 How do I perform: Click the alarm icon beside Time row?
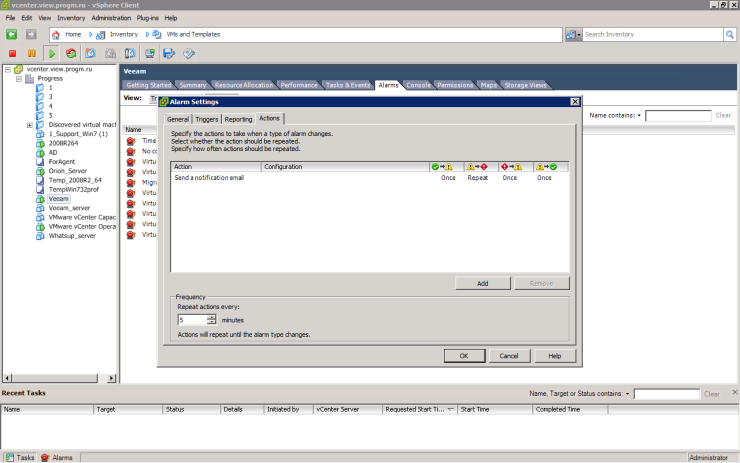coord(131,141)
